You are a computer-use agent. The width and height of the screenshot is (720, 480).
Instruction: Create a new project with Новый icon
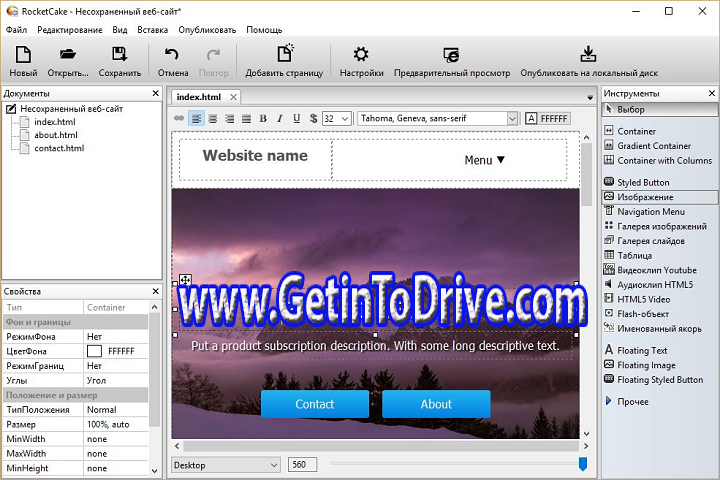pos(23,61)
